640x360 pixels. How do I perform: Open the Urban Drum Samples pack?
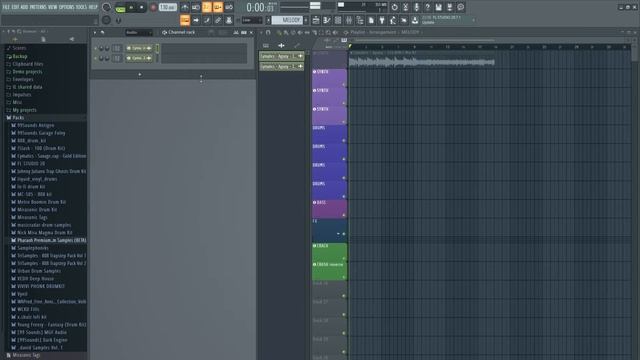coord(39,271)
